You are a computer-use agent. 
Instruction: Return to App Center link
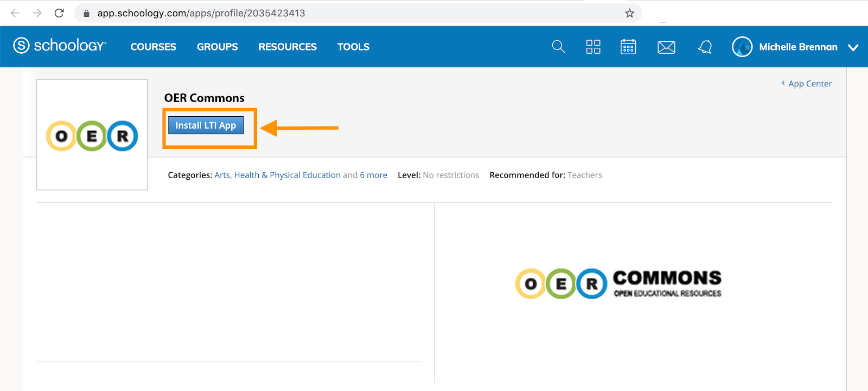[809, 84]
